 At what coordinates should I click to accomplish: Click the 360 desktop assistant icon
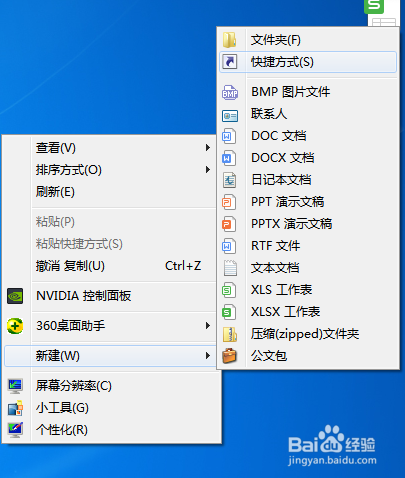click(15, 326)
